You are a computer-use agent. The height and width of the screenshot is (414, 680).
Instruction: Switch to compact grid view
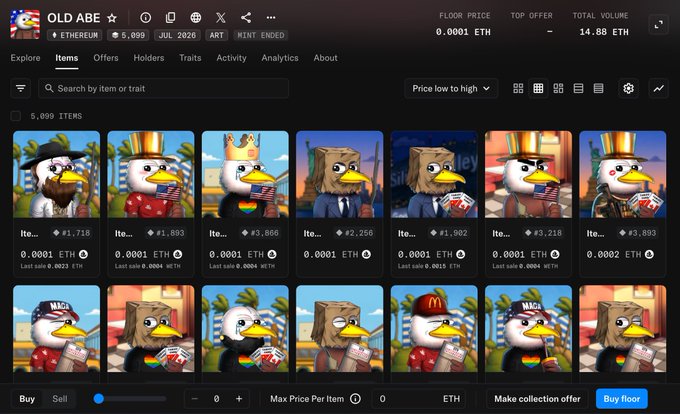538,88
